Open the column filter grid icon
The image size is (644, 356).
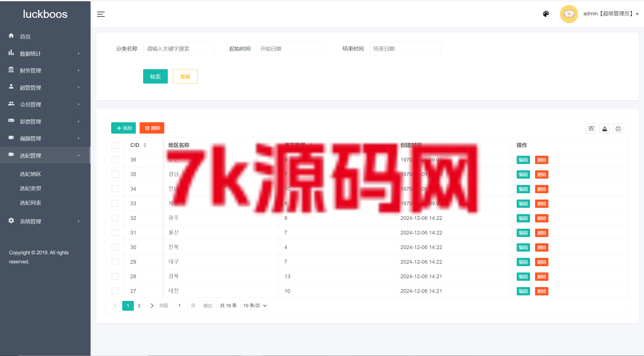tap(591, 129)
